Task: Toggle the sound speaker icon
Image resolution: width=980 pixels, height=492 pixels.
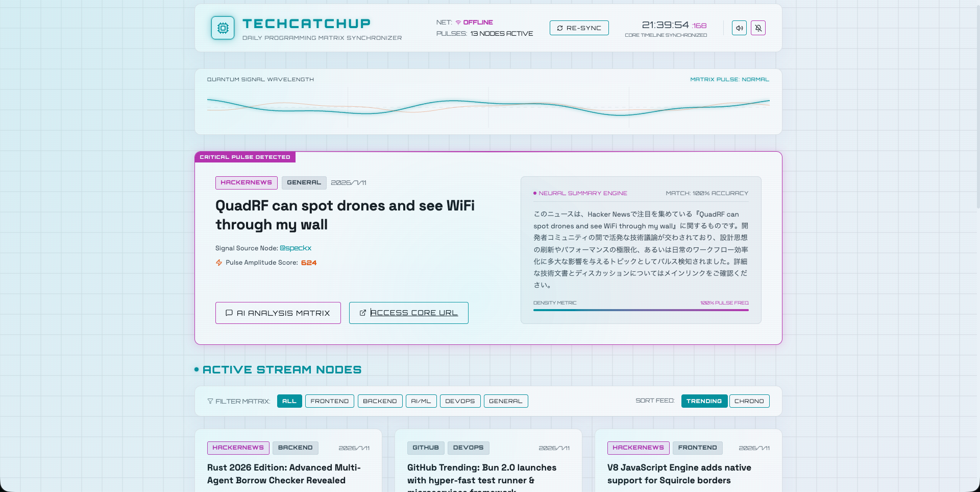Action: click(x=739, y=28)
